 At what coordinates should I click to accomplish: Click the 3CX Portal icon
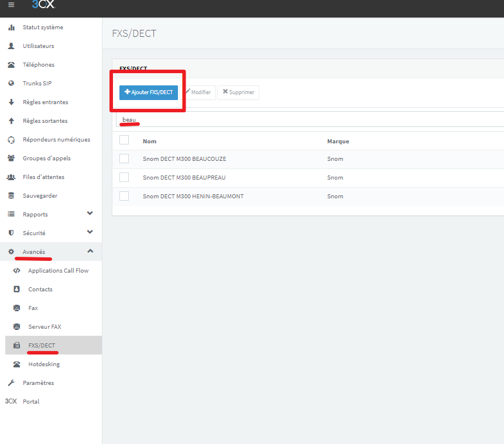click(x=11, y=401)
